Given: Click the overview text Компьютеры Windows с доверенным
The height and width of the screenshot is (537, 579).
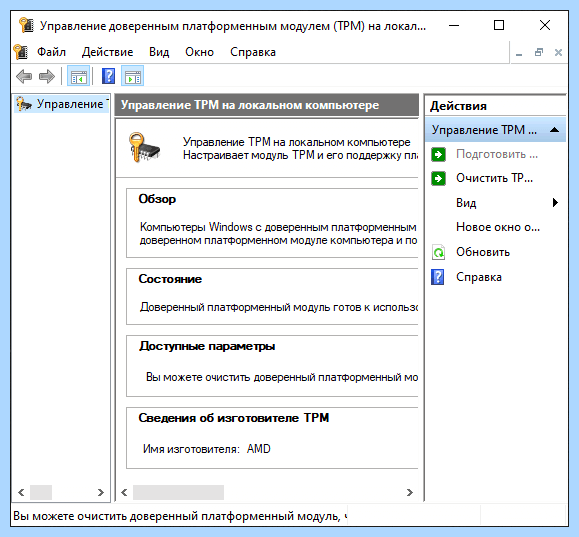Looking at the screenshot, I should (278, 227).
